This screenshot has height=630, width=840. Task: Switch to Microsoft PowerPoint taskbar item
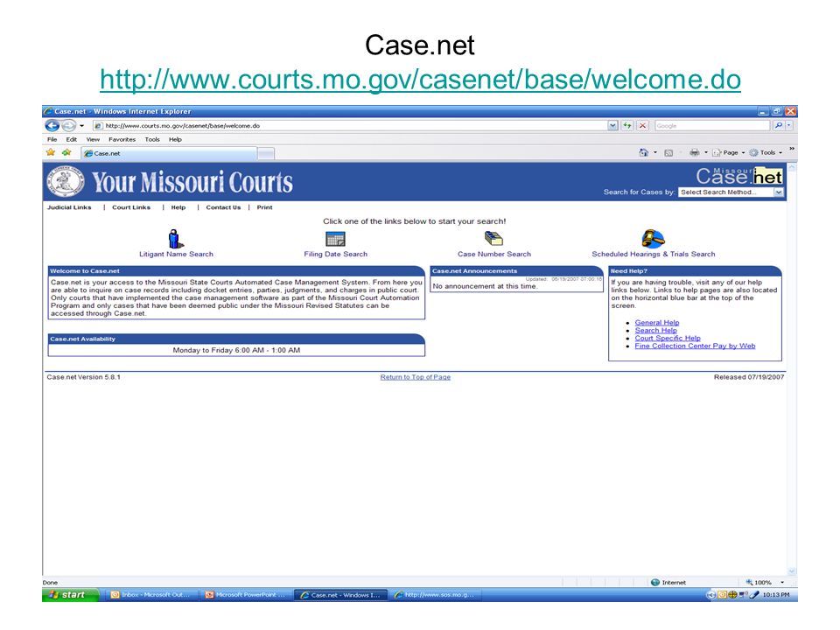click(246, 595)
